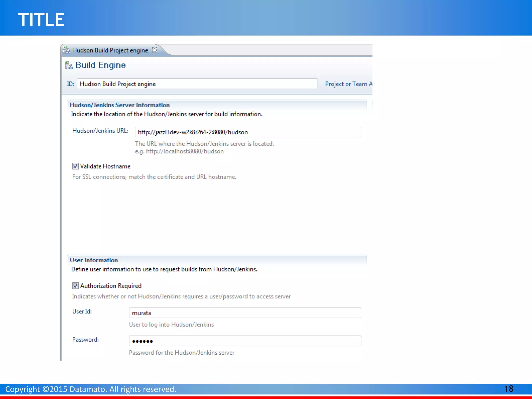Select the Hudson Build Project engine tab label
The image size is (532, 399).
(x=110, y=50)
